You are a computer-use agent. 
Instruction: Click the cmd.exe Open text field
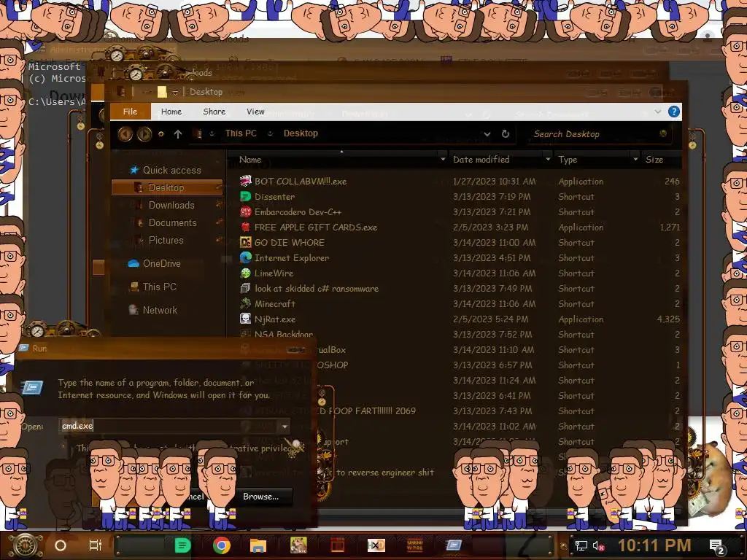[169, 426]
